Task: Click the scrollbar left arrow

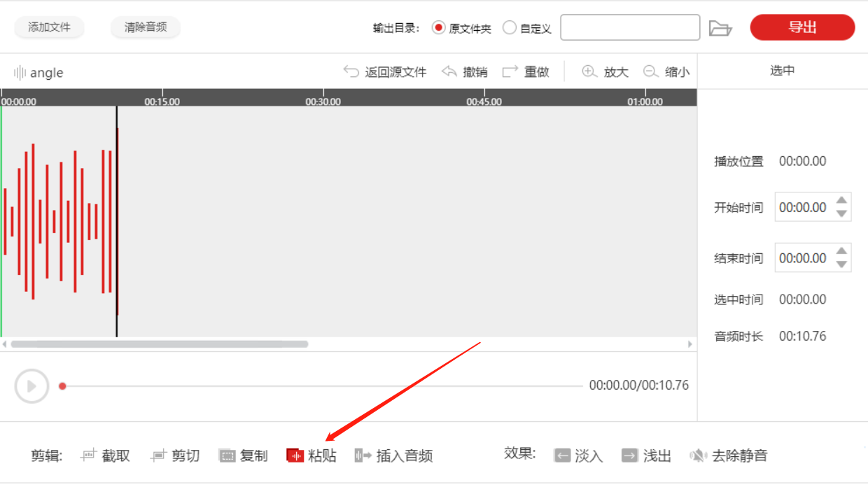Action: [x=5, y=344]
